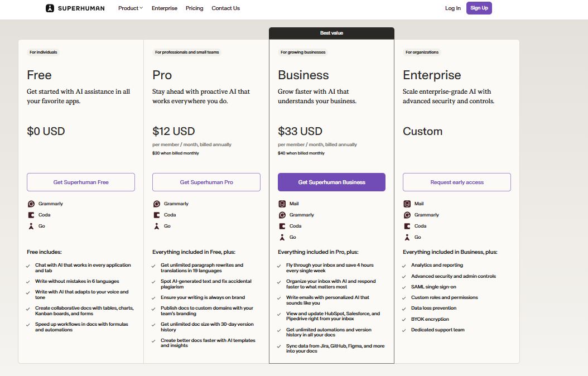Image resolution: width=588 pixels, height=376 pixels.
Task: Click the Coda icon in the Free column
Action: coord(32,215)
